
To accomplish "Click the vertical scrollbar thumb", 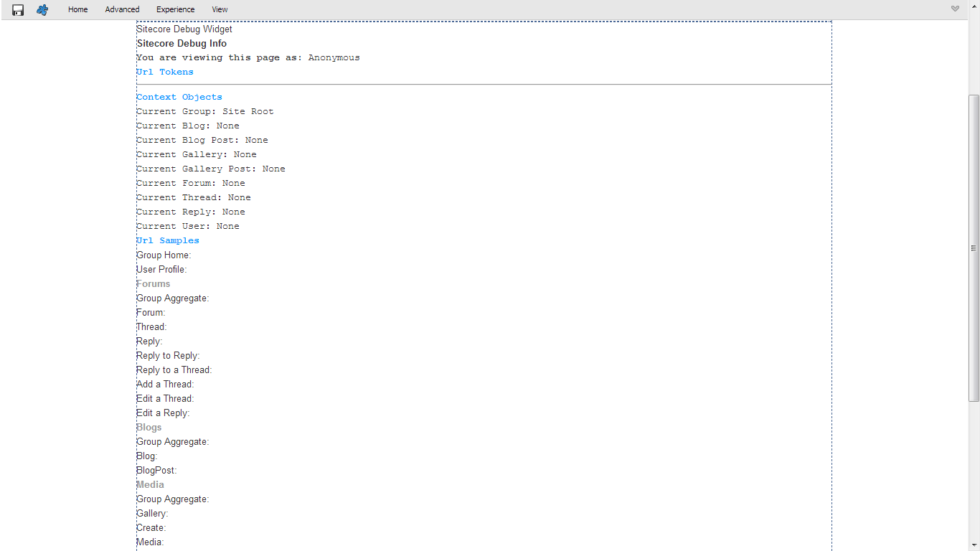I will click(974, 248).
